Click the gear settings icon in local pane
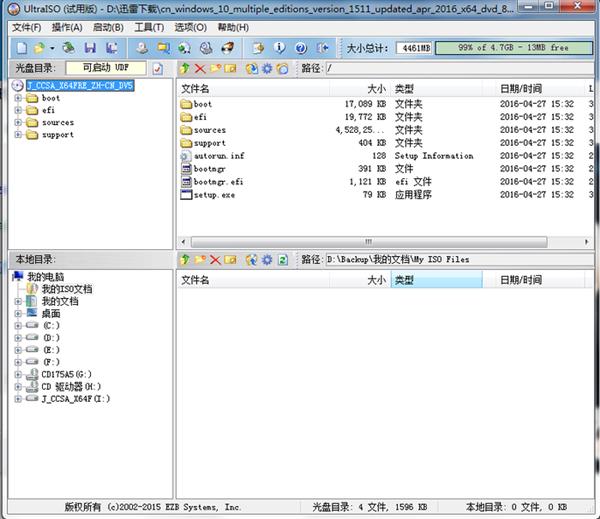The height and width of the screenshot is (519, 600). (267, 260)
